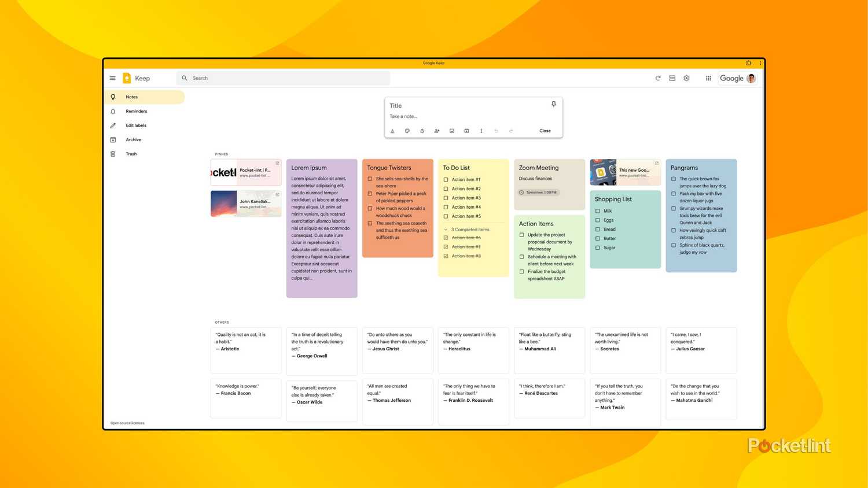Open the Zoom Meeting note
Screen dimensions: 868x488
pyautogui.click(x=550, y=184)
